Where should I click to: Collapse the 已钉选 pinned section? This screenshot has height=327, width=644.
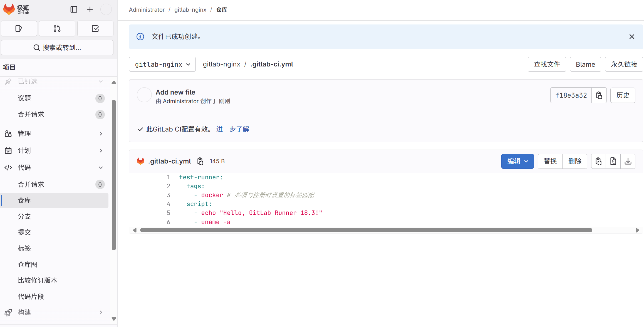pos(101,81)
